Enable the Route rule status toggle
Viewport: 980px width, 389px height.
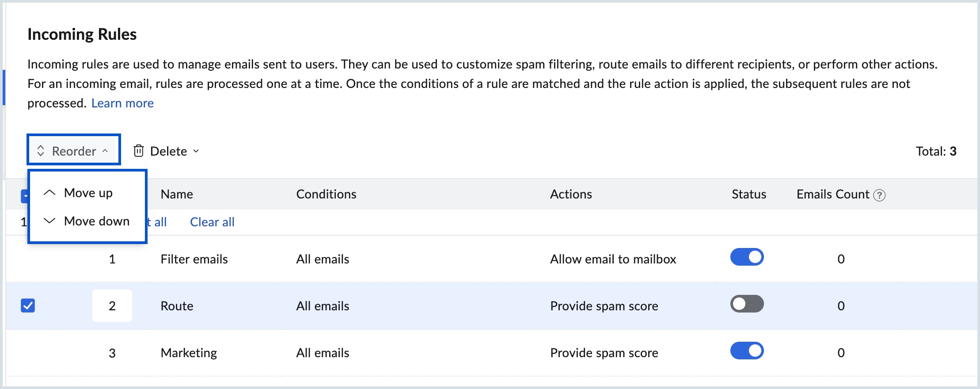click(x=747, y=304)
